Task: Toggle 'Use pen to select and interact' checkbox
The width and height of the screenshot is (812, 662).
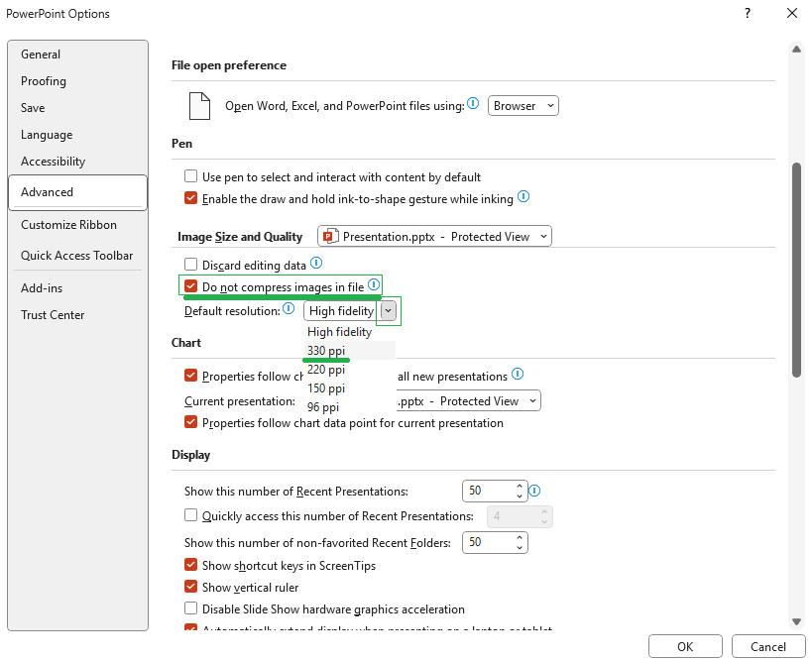Action: point(191,176)
